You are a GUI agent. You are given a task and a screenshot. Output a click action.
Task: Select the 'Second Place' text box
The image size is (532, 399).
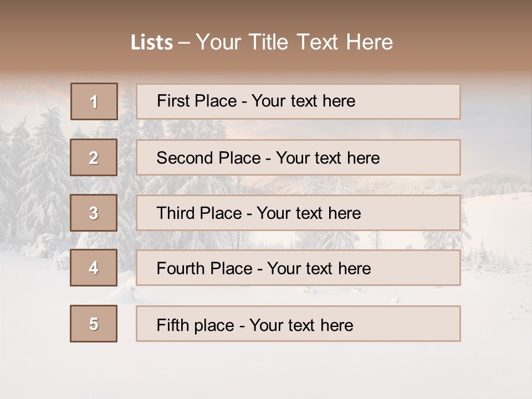click(298, 157)
